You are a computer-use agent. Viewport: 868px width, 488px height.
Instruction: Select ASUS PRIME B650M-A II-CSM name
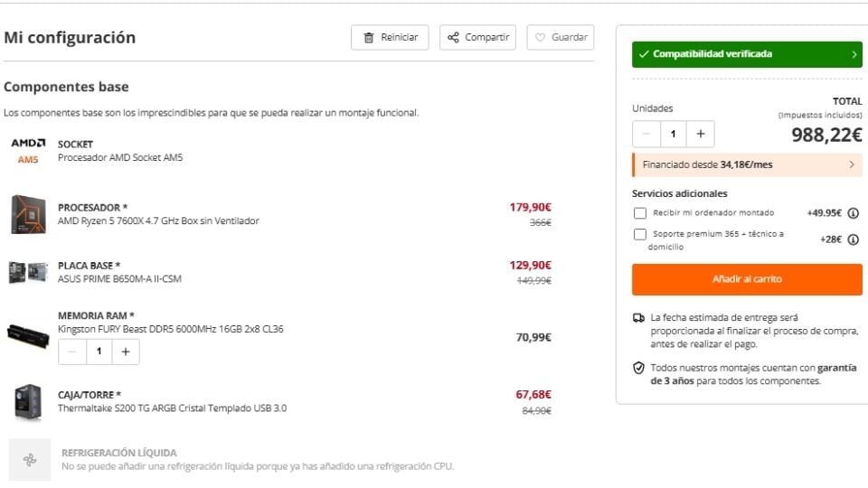tap(119, 279)
